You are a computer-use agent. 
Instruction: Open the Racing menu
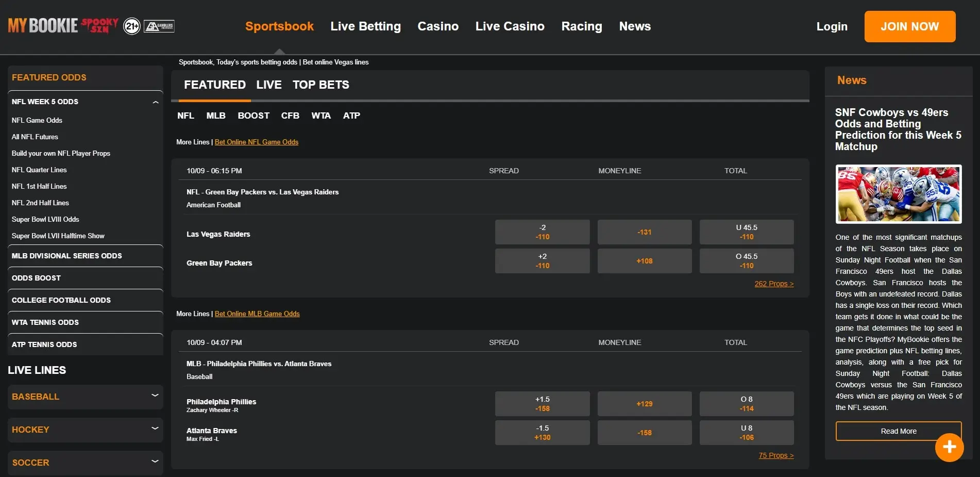(x=581, y=26)
